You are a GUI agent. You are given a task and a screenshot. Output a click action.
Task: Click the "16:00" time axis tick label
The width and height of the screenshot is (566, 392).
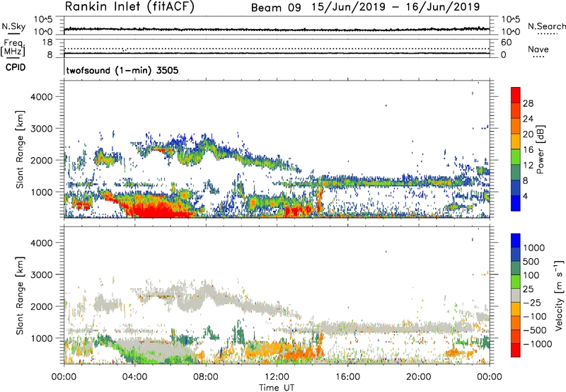click(347, 377)
